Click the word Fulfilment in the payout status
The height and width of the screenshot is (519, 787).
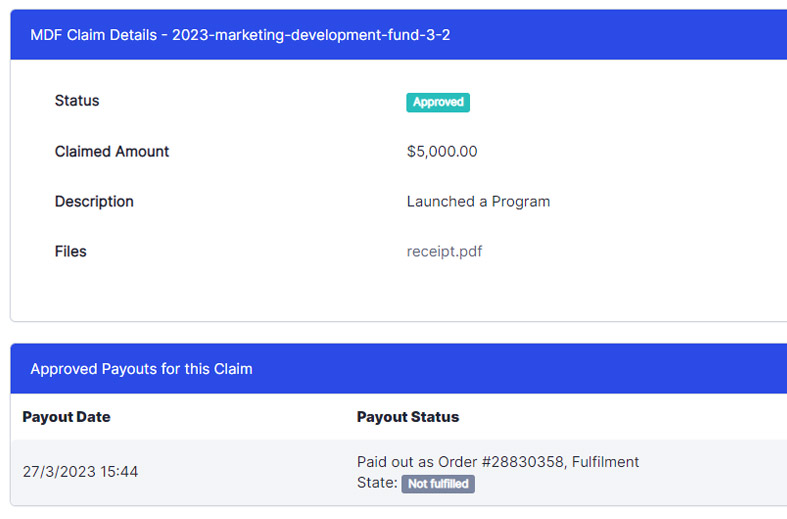(x=605, y=462)
